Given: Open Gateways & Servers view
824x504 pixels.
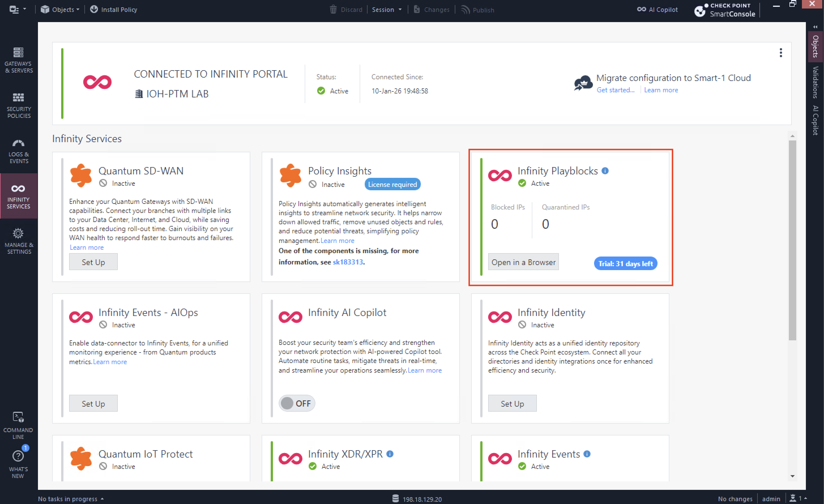Looking at the screenshot, I should (18, 59).
